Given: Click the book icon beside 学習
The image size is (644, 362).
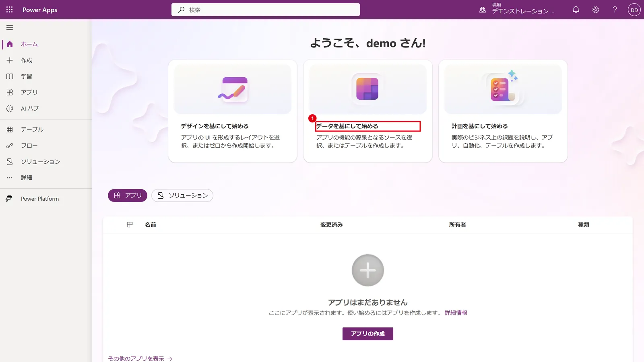Looking at the screenshot, I should [10, 76].
